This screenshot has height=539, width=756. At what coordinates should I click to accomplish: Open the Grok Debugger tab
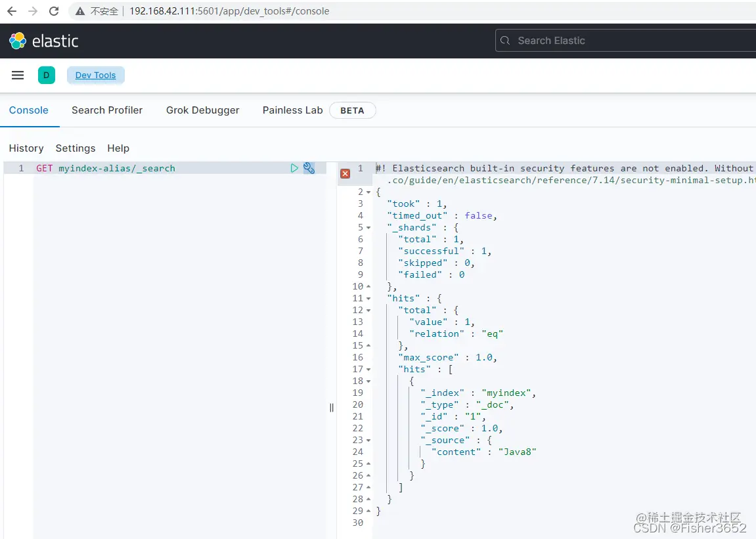202,110
